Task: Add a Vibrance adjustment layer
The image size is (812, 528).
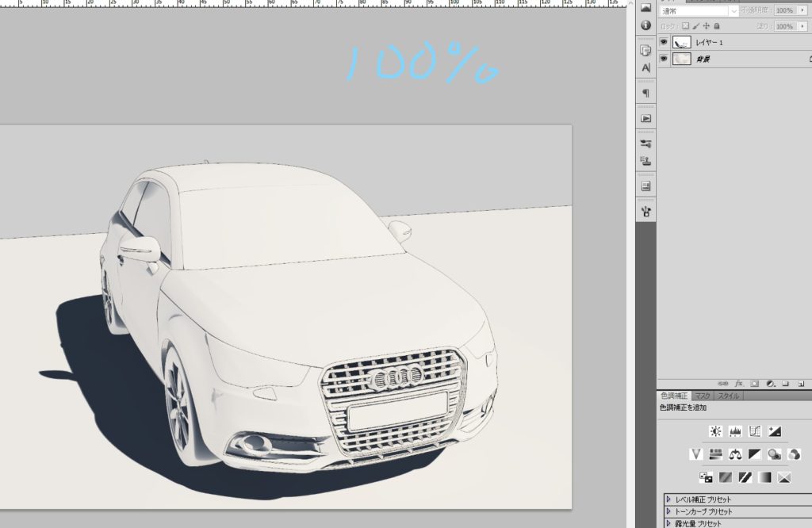Action: (696, 454)
